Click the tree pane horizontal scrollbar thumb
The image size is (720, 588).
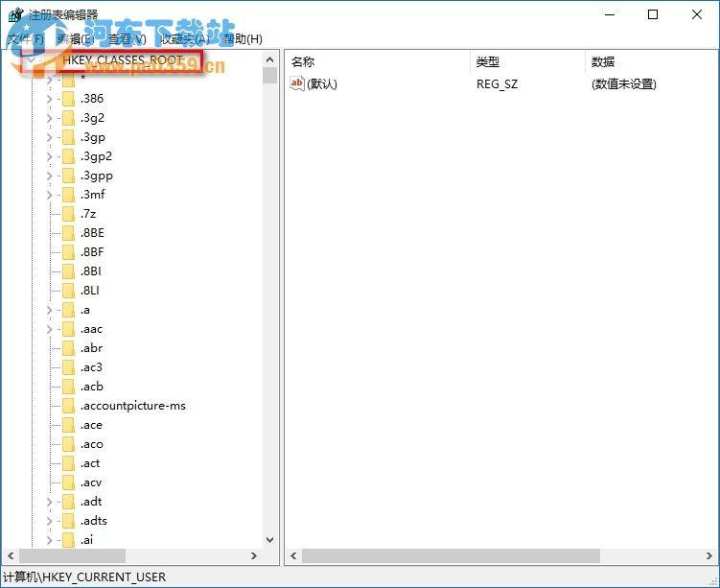(x=72, y=555)
